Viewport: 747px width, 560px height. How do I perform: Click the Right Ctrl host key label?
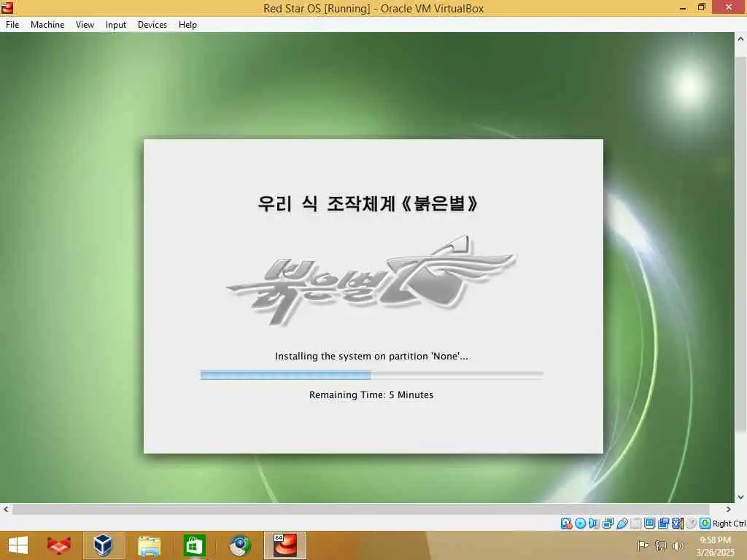[729, 524]
